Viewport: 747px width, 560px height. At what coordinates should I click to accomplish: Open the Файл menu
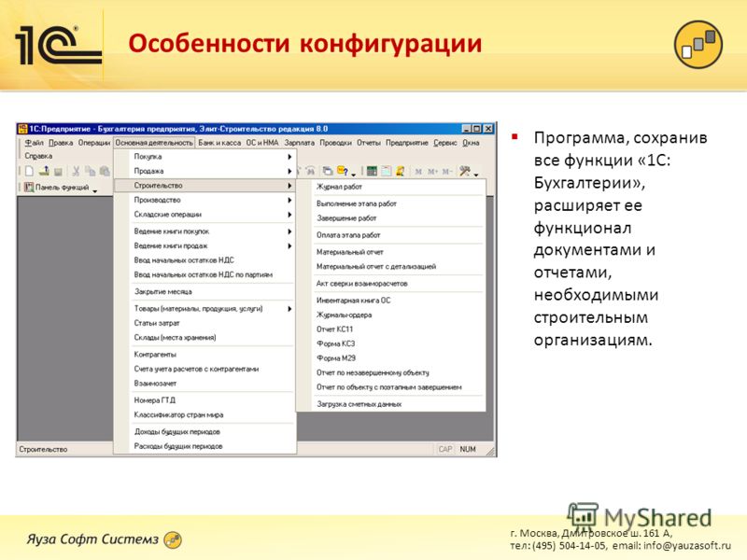34,143
